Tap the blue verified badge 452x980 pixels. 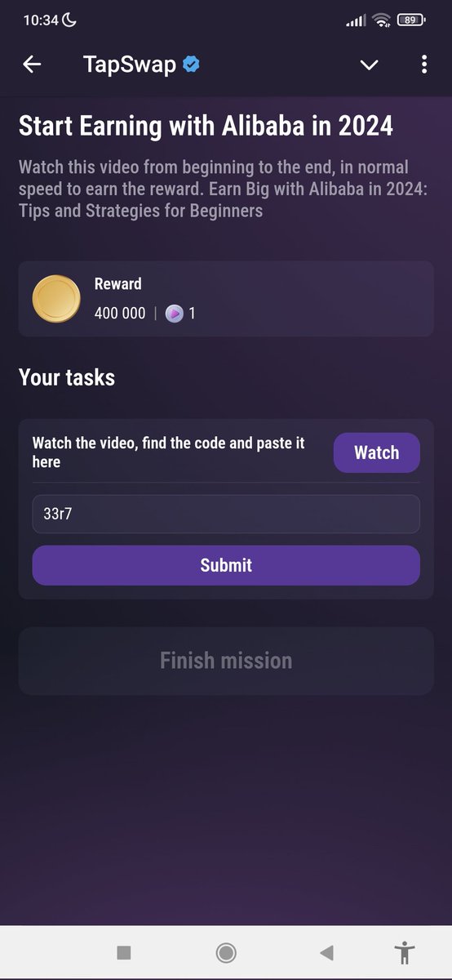click(x=192, y=65)
